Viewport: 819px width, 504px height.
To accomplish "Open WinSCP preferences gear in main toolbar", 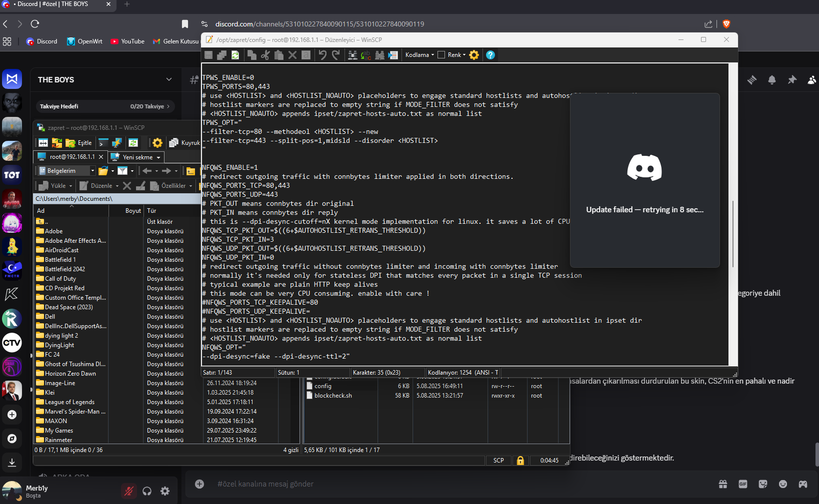I will (x=157, y=143).
